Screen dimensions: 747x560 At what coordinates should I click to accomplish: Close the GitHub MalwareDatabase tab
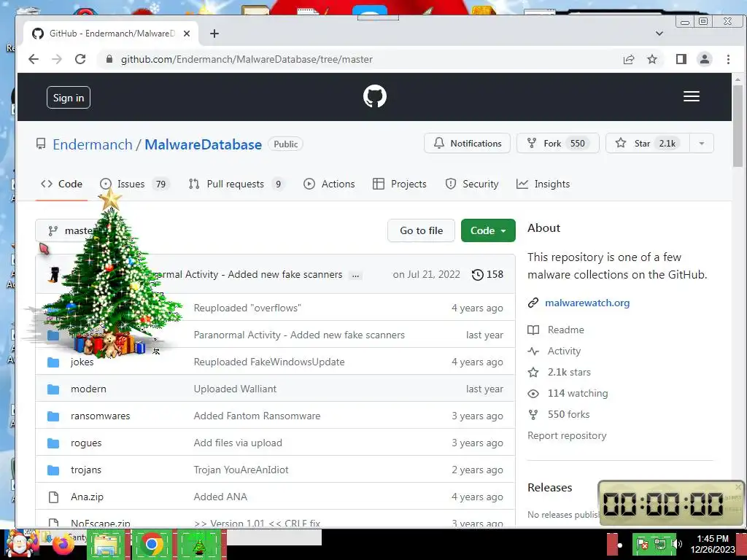click(187, 34)
